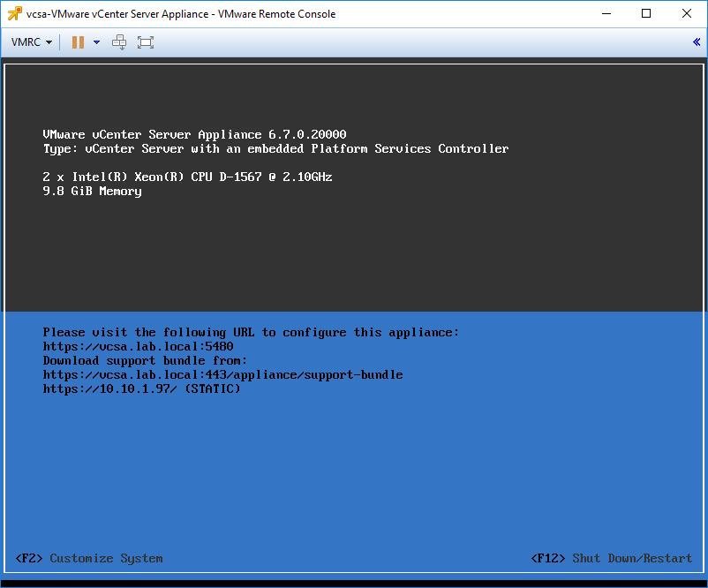Minimize the VMware Remote Console window
708x588 pixels.
606,14
